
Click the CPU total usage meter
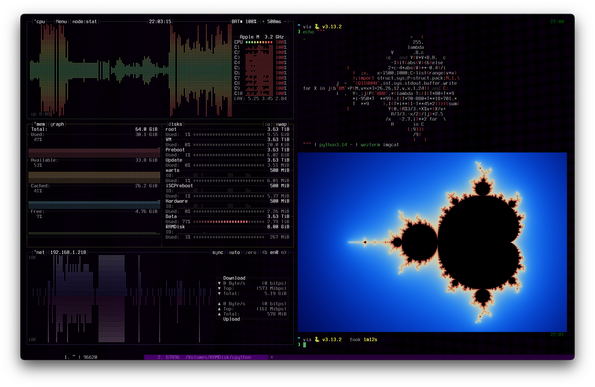(x=260, y=42)
